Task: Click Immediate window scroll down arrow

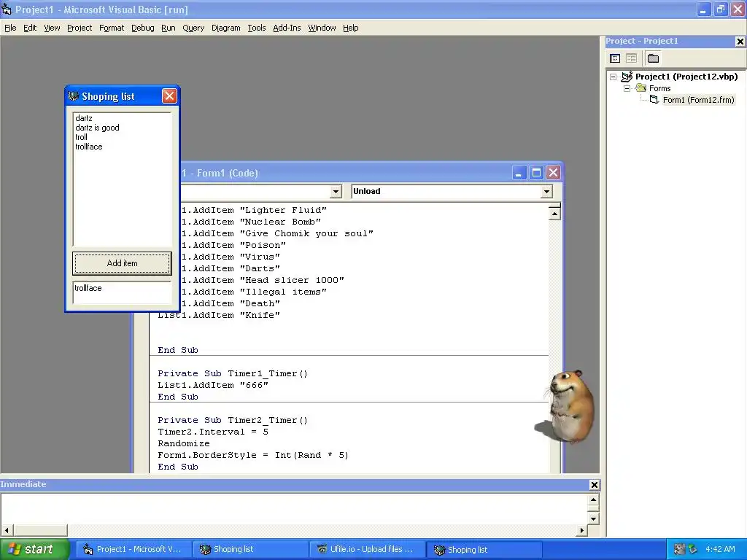Action: coord(593,518)
